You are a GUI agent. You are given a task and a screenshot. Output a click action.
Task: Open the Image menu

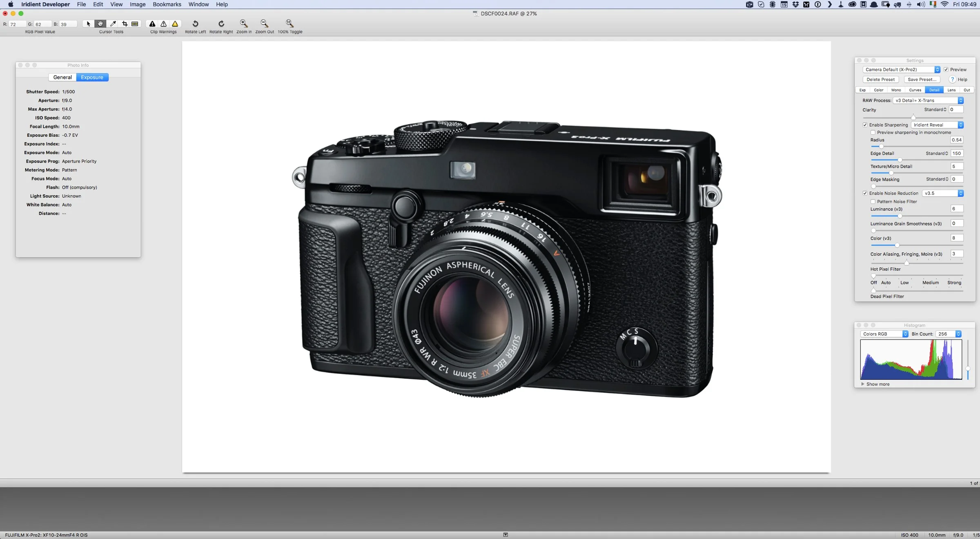coord(137,4)
